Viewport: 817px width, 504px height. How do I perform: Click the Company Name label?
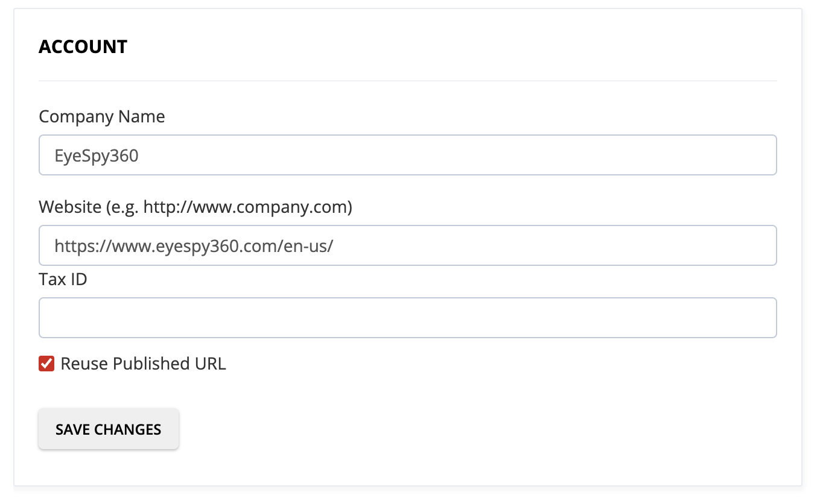(102, 116)
